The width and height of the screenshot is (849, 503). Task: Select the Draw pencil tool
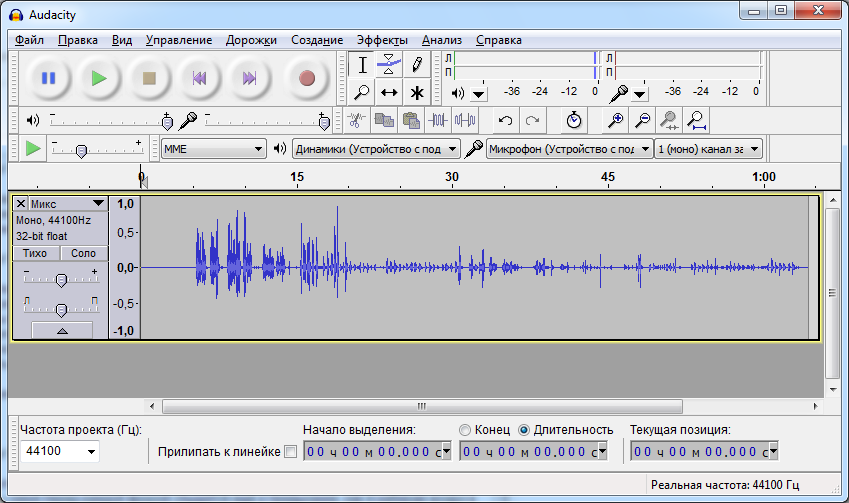(417, 65)
